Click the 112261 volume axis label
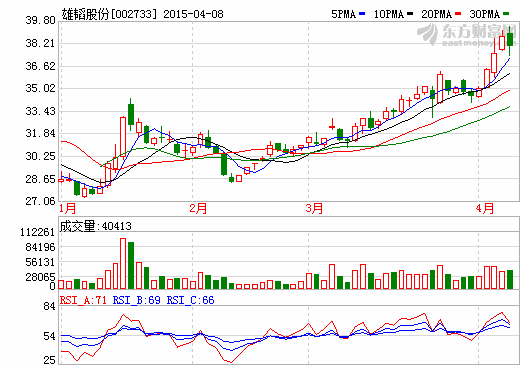 (x=37, y=232)
